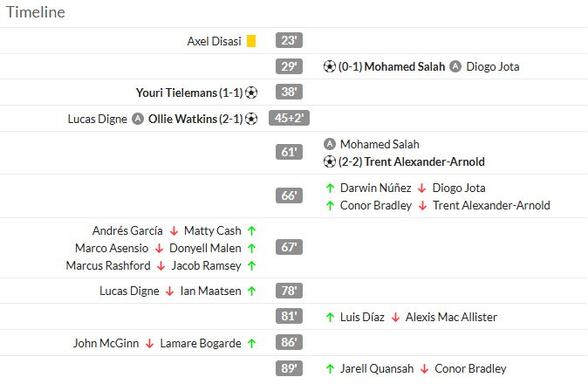Click the assist icon before Diogo Jota
This screenshot has width=588, height=384.
click(x=455, y=66)
